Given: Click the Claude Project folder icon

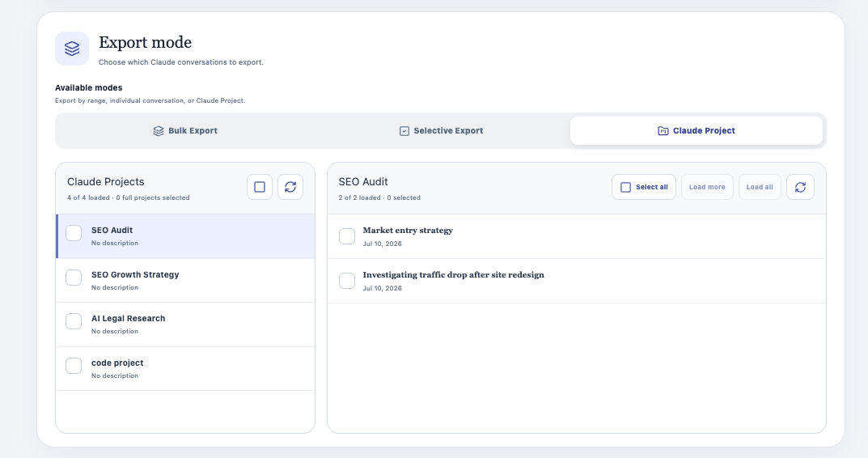Looking at the screenshot, I should click(x=663, y=131).
